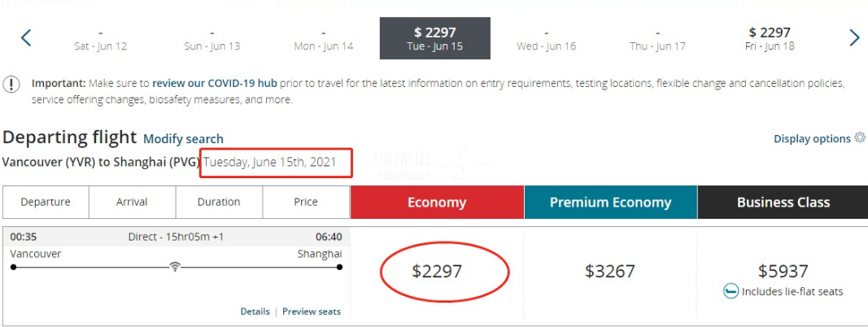
Task: Open the Preview seats link
Action: [312, 312]
